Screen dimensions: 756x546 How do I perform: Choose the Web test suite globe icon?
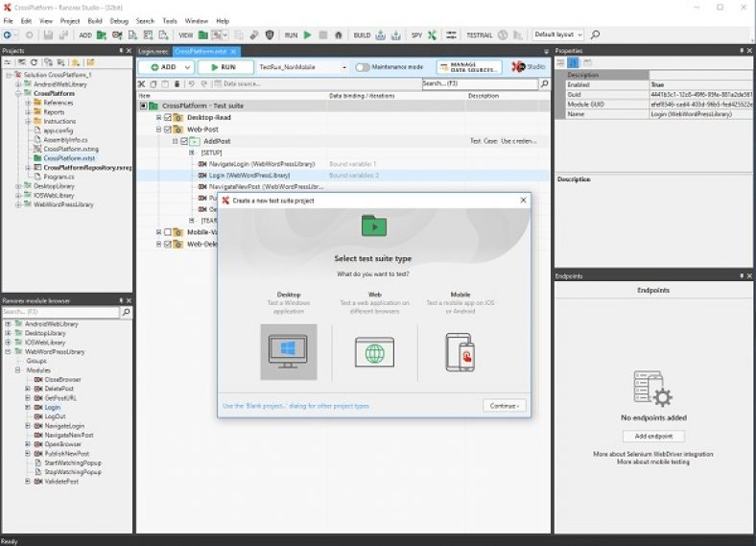pos(374,352)
